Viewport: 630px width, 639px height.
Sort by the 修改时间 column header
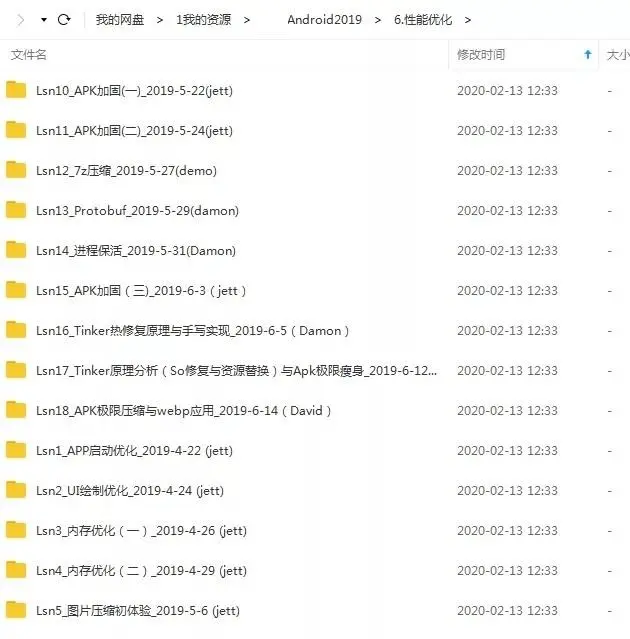pyautogui.click(x=481, y=55)
